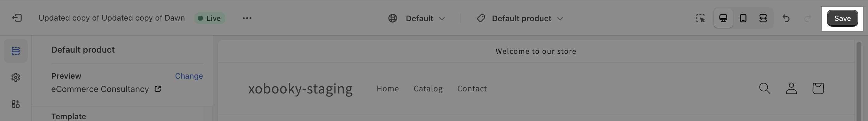The image size is (868, 121).
Task: Click the Save button
Action: click(842, 18)
